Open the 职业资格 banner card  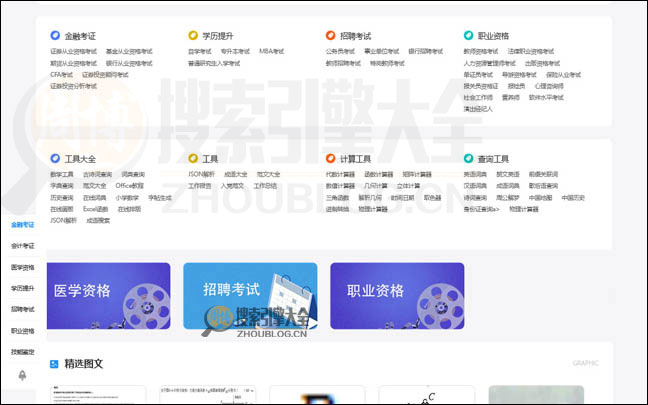click(x=397, y=296)
